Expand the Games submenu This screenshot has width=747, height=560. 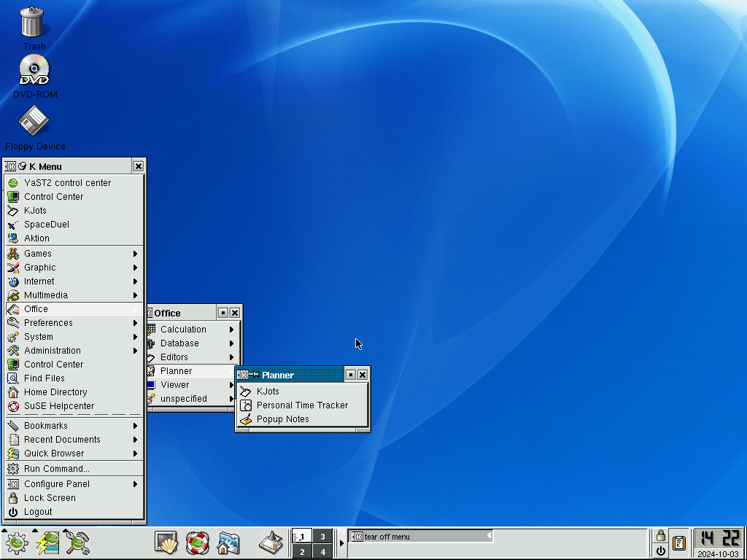click(x=74, y=254)
